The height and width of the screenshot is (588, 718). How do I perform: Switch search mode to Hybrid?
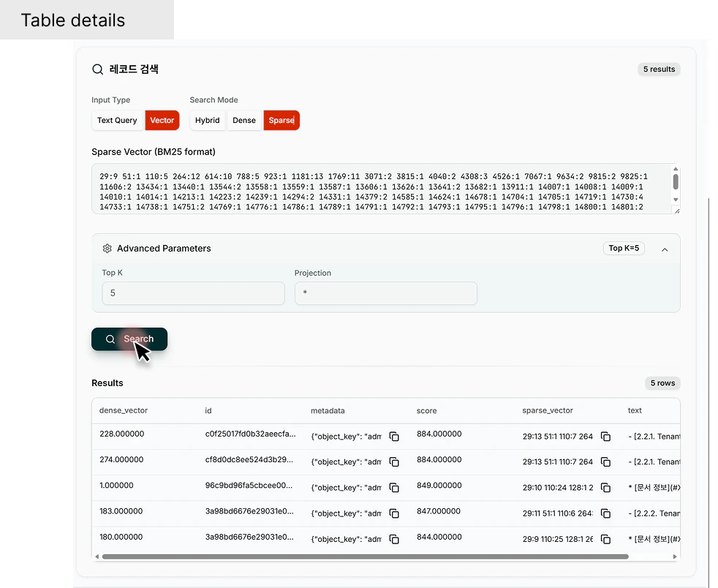point(208,121)
